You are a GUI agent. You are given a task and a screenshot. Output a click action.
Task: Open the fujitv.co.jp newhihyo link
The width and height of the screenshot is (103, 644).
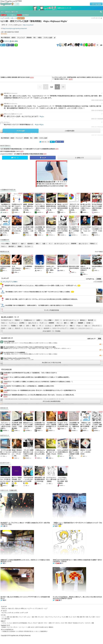click(15, 28)
